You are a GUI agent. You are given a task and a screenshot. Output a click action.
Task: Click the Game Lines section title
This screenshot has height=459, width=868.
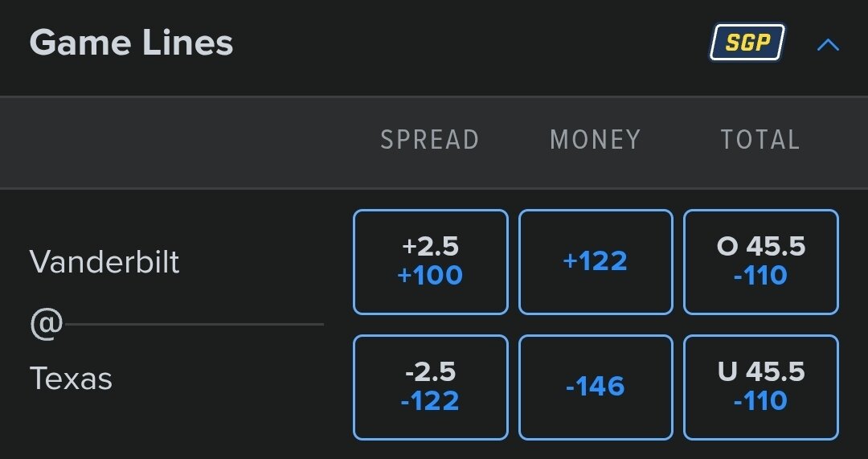(131, 43)
